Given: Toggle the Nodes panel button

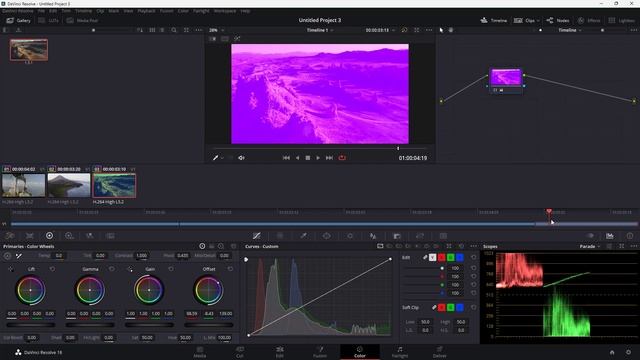Looking at the screenshot, I should pos(558,20).
